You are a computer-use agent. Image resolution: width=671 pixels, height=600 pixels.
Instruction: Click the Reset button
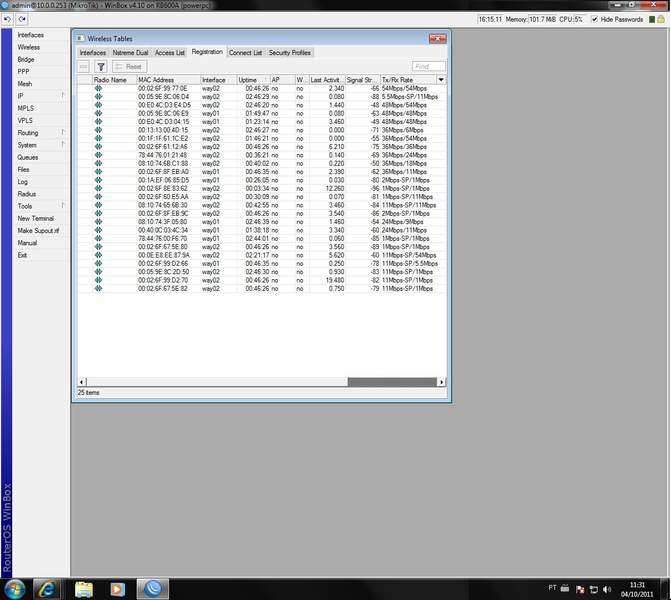point(129,67)
